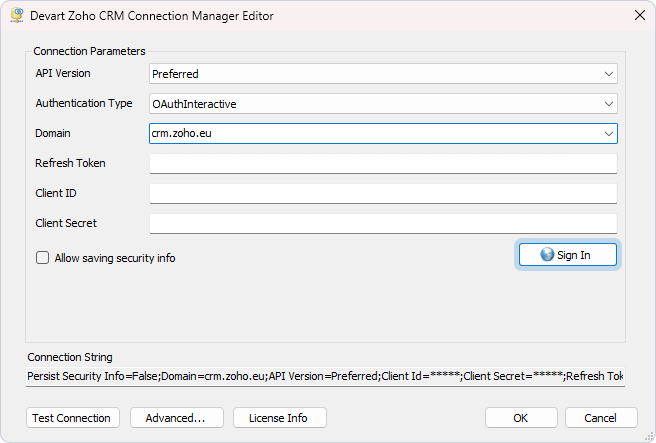This screenshot has height=443, width=656.
Task: Confirm with the OK button
Action: [x=521, y=418]
